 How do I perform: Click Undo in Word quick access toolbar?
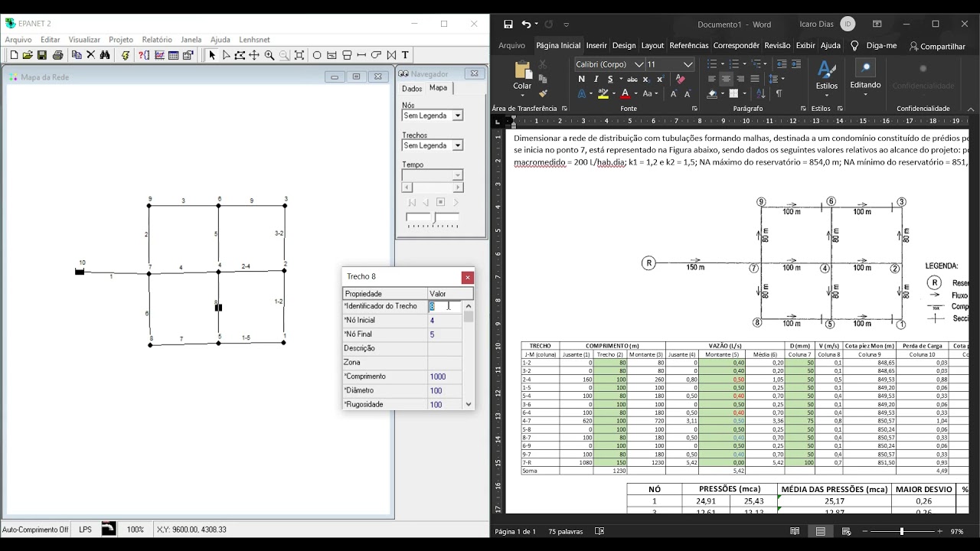(526, 24)
